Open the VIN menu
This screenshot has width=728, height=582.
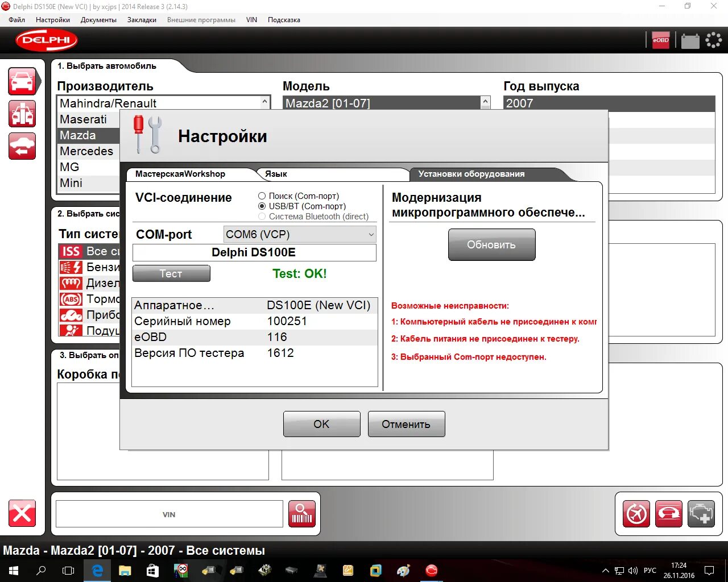251,20
